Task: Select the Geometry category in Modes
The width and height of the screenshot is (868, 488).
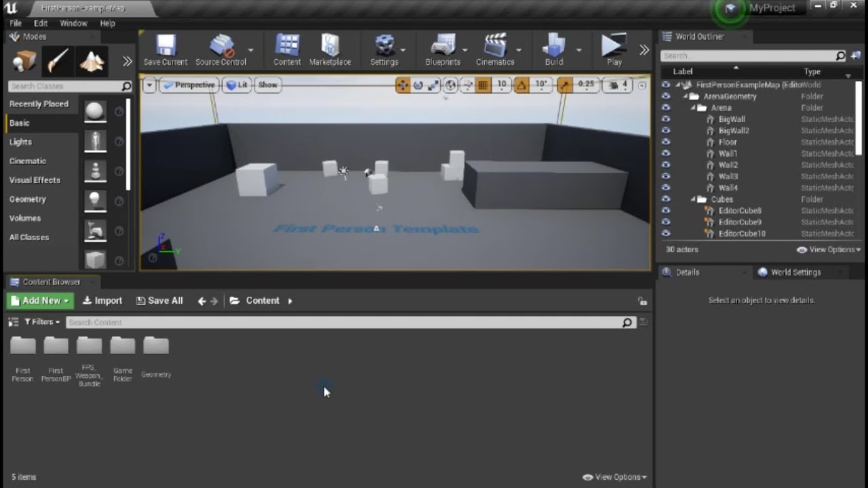Action: pyautogui.click(x=28, y=199)
